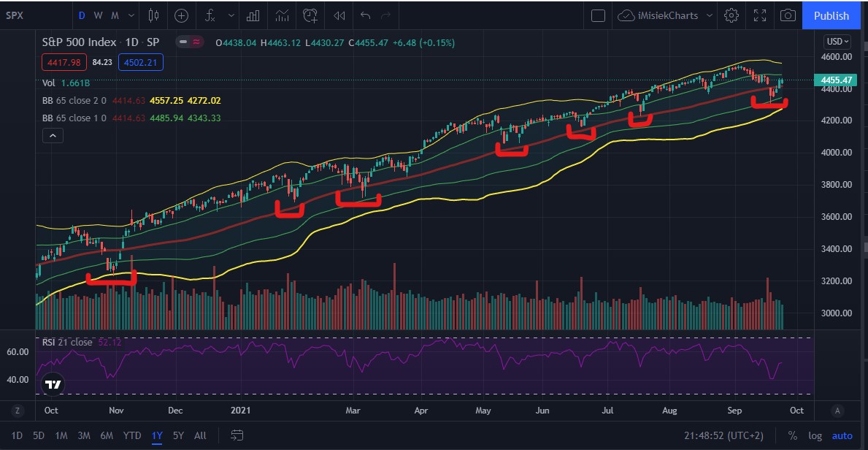
Task: Click the Sep label on the time axis
Action: click(x=734, y=411)
